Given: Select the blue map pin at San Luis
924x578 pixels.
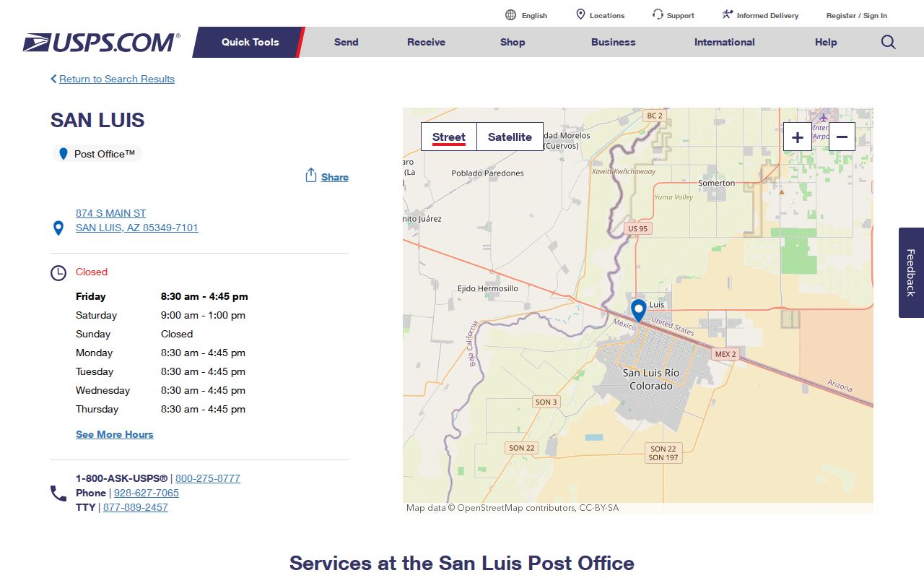Looking at the screenshot, I should [638, 311].
